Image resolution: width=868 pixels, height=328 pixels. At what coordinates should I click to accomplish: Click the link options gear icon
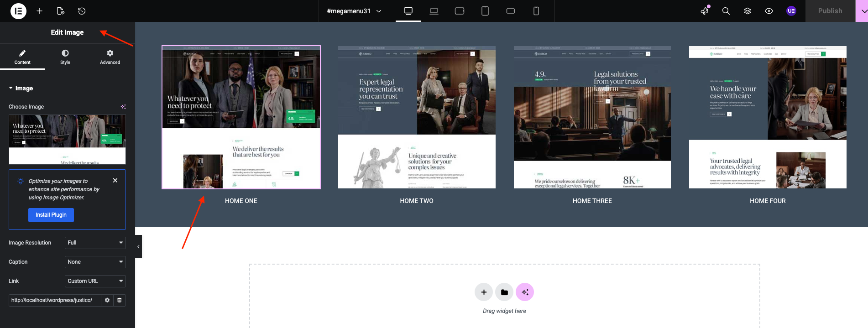pos(107,300)
